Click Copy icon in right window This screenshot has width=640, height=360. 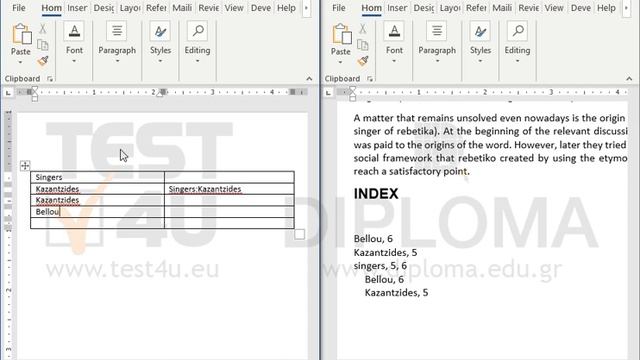362,44
